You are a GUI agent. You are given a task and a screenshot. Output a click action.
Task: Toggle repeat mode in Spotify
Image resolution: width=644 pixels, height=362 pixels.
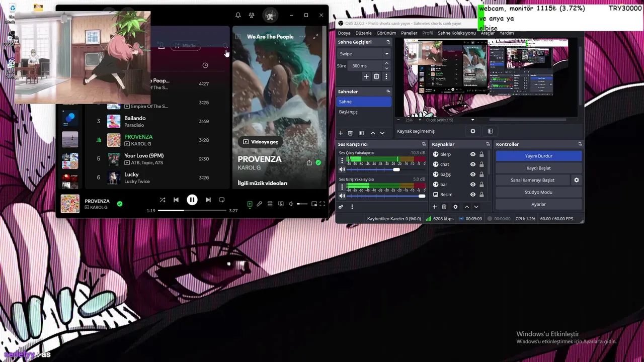tap(222, 200)
